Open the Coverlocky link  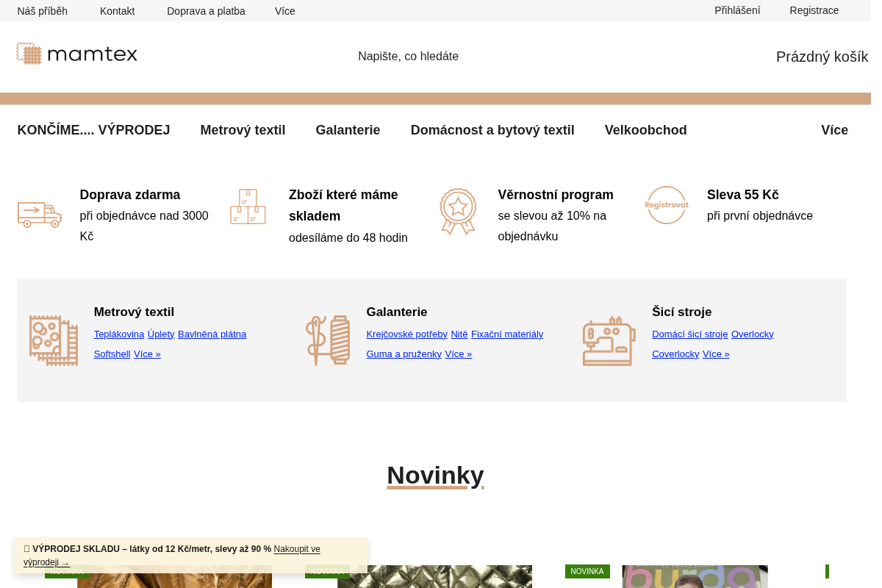click(x=675, y=354)
